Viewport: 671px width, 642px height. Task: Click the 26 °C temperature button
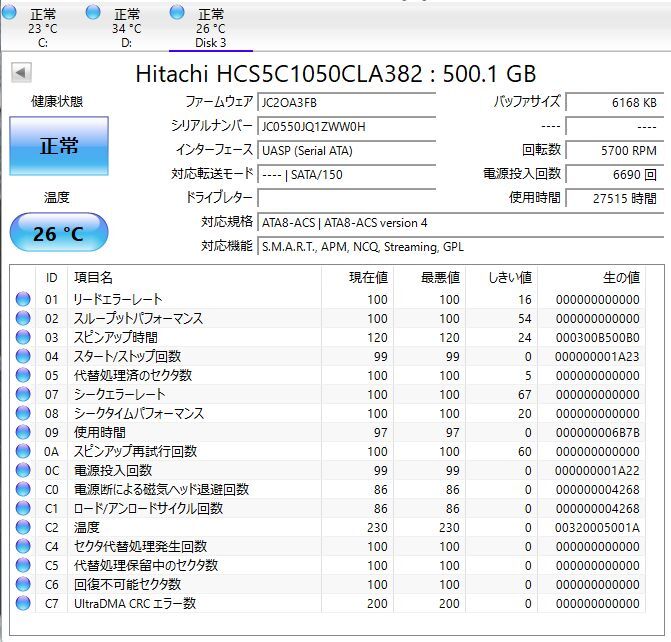point(59,234)
